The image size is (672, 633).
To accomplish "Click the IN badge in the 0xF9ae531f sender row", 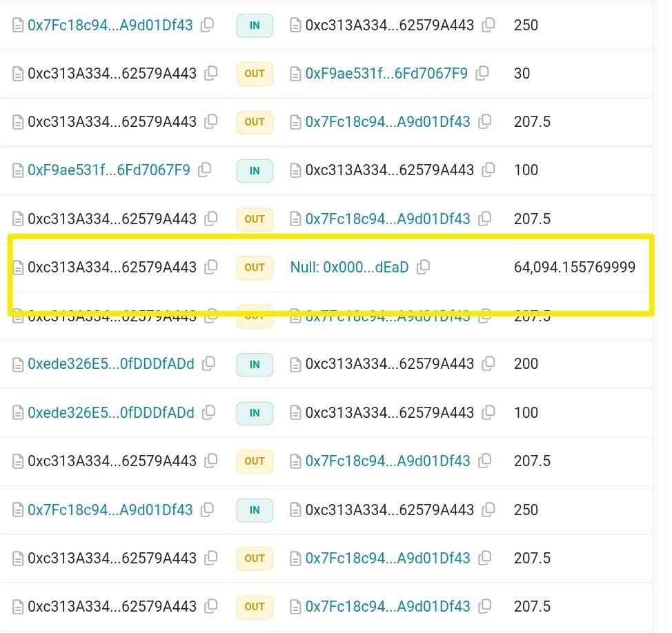I will pyautogui.click(x=255, y=170).
